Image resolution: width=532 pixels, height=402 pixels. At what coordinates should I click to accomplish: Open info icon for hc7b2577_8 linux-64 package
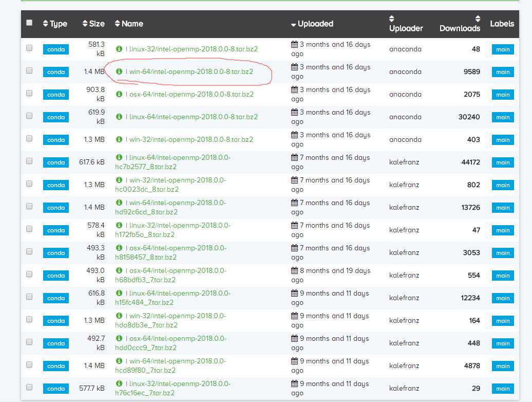pyautogui.click(x=119, y=157)
